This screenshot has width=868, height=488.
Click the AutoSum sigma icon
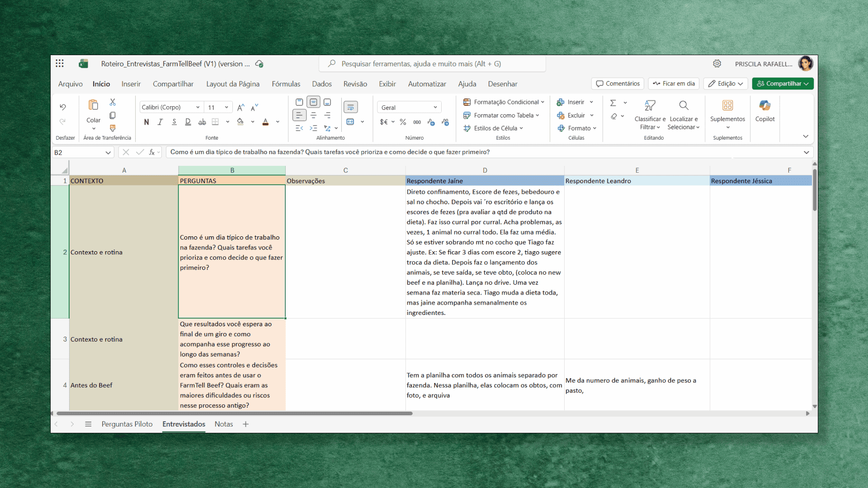613,103
